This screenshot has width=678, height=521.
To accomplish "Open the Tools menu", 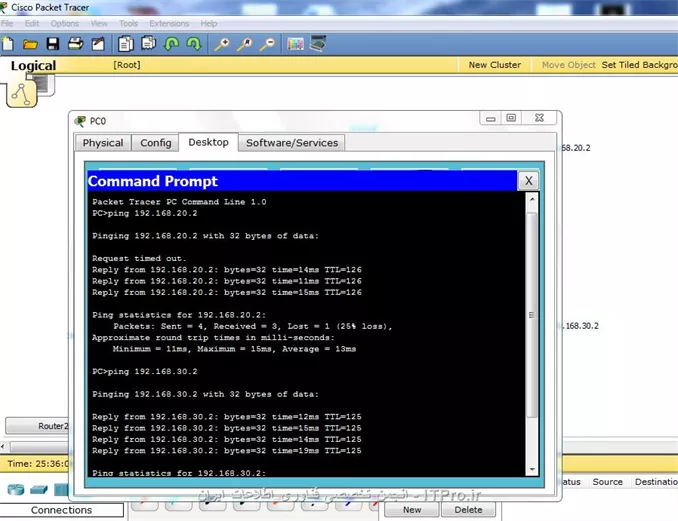I will point(128,23).
